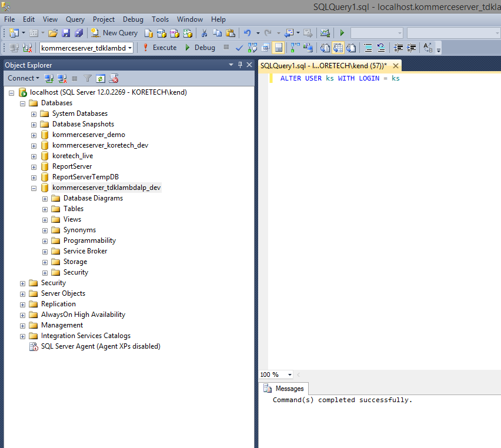
Task: Click Specify Values for Template Parameters icon
Action: 428,48
